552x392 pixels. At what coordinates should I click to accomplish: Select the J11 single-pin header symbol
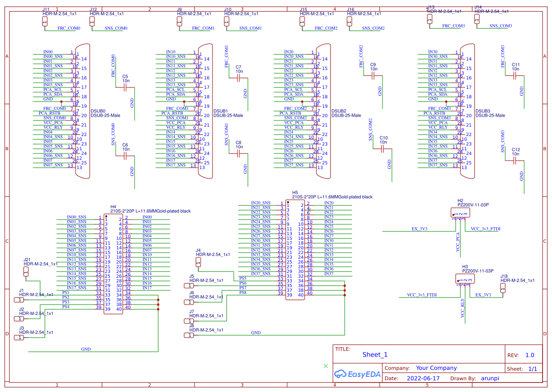45,22
